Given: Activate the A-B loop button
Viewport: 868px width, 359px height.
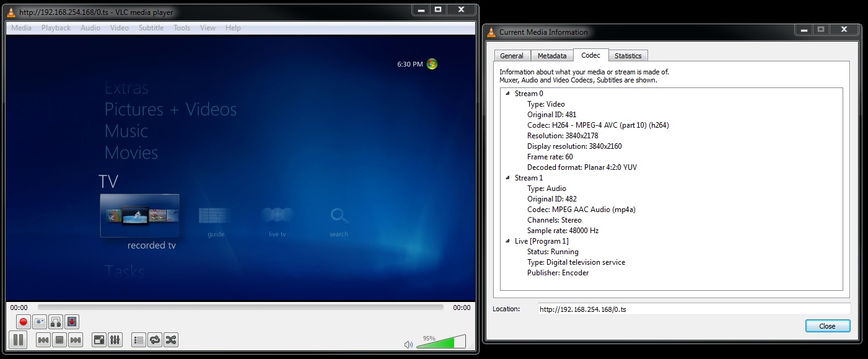Looking at the screenshot, I should tap(56, 322).
